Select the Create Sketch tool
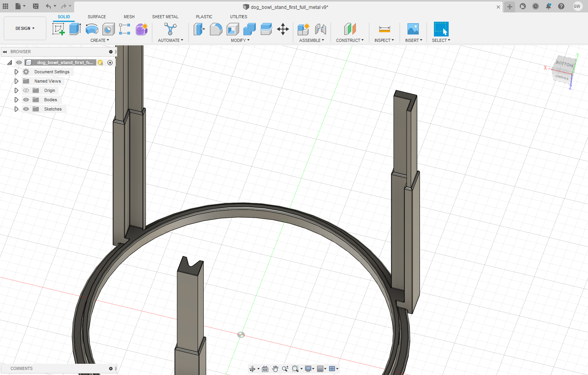Image resolution: width=588 pixels, height=375 pixels. click(x=58, y=29)
